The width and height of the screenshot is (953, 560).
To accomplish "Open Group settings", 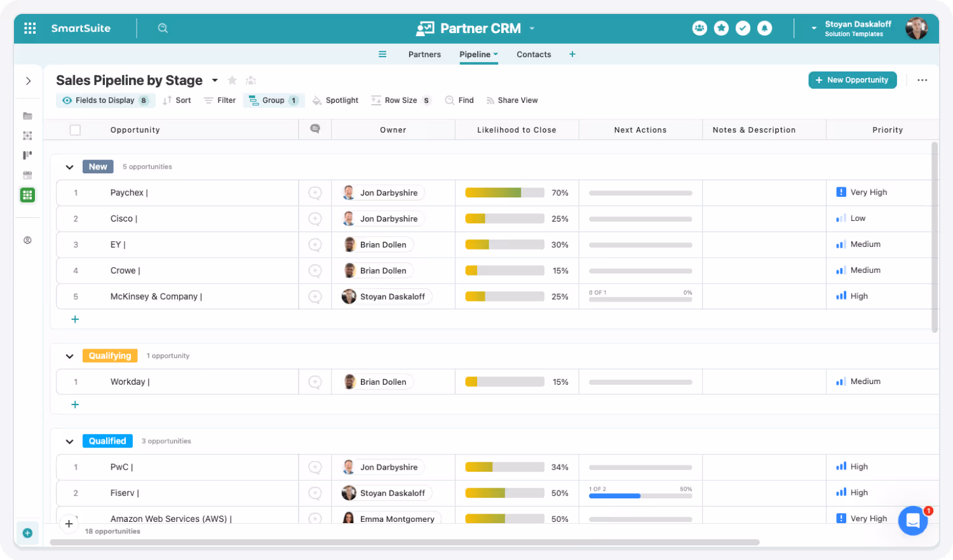I will [274, 100].
